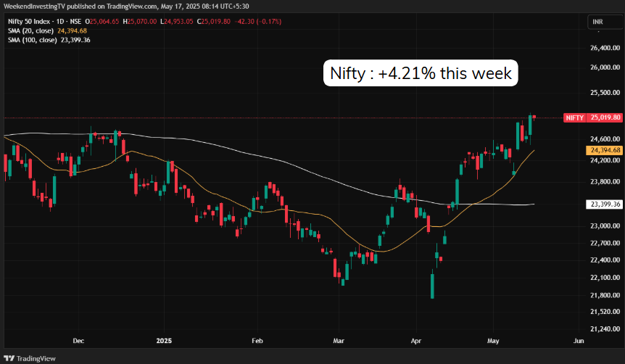Click the Jun label on time axis
Screen dimensions: 625x364
[x=579, y=341]
